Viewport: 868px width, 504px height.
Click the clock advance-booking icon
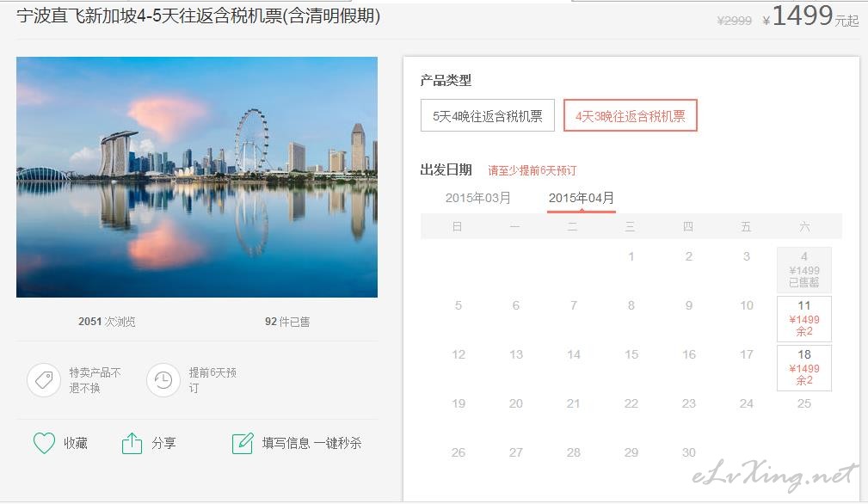tap(163, 380)
